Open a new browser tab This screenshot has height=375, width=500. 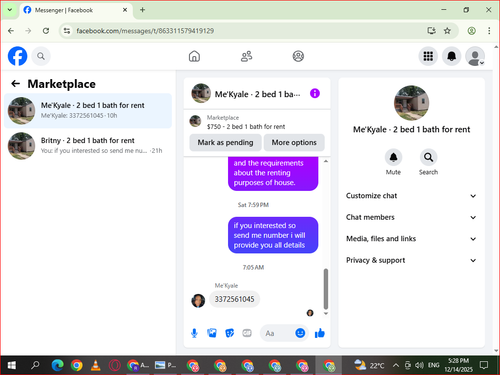pyautogui.click(x=142, y=10)
